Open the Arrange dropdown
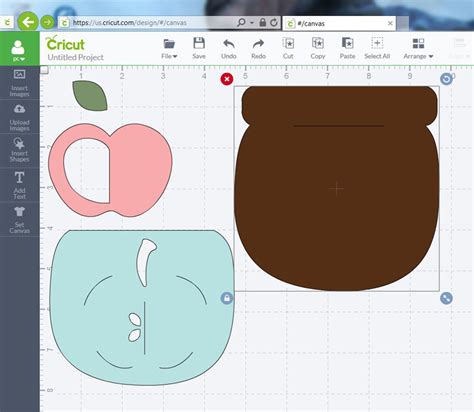The image size is (474, 412). 418,49
